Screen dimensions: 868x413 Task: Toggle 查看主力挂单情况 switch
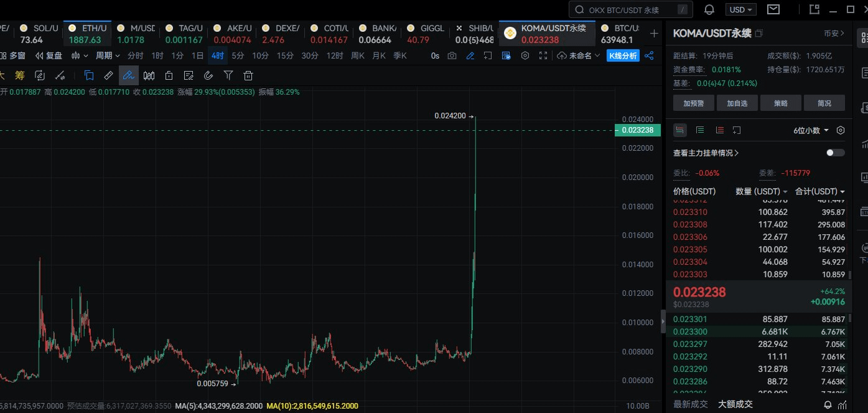pos(836,153)
